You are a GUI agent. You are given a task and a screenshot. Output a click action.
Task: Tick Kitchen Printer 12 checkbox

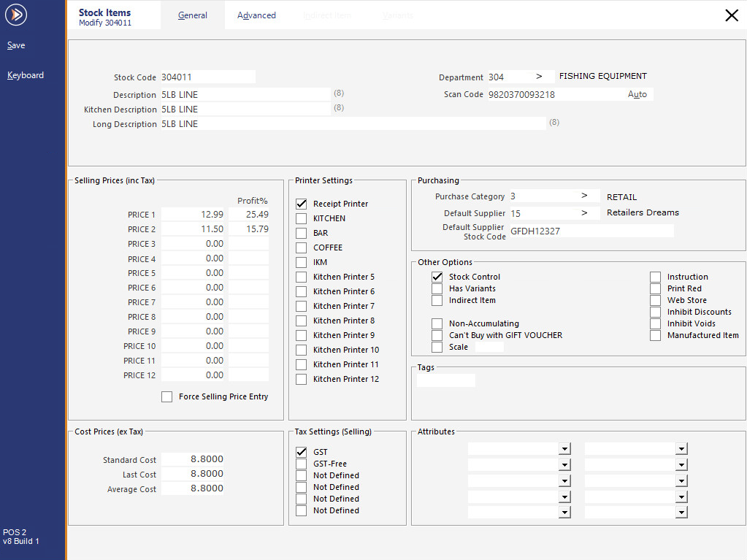click(301, 380)
